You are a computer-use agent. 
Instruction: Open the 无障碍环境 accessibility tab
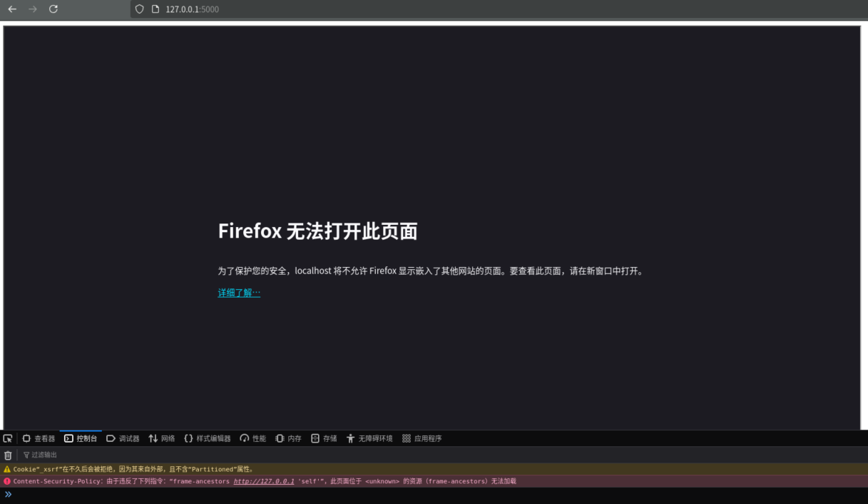[x=369, y=438]
